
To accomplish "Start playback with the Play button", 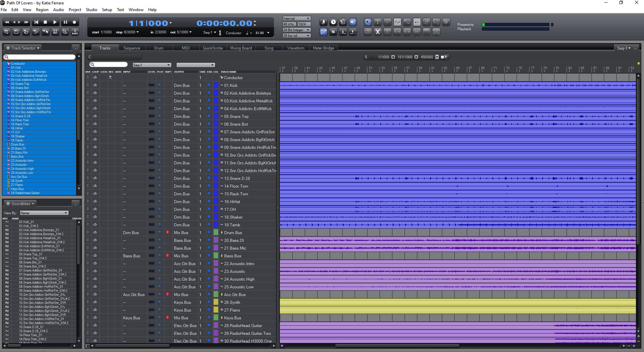I will point(55,22).
